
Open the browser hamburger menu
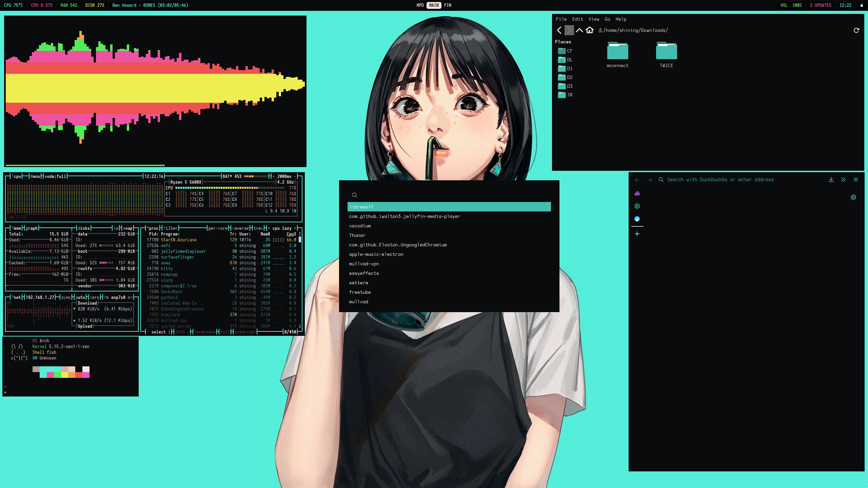pyautogui.click(x=856, y=180)
